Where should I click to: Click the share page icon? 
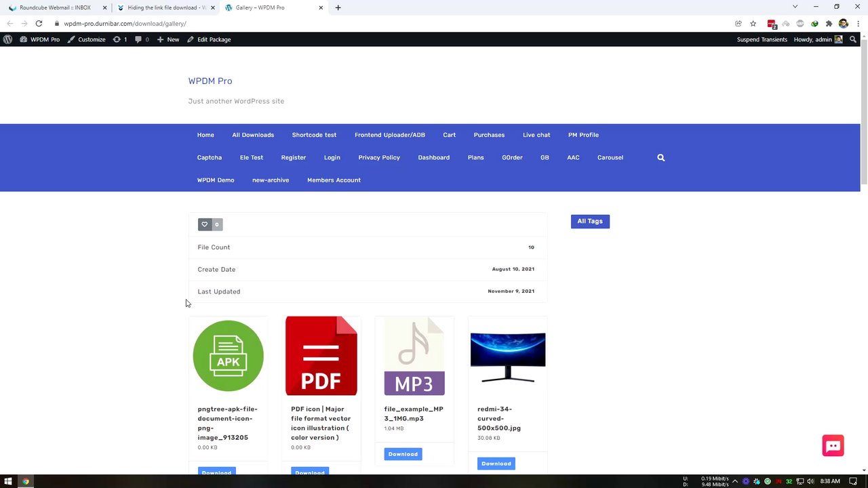tap(738, 24)
